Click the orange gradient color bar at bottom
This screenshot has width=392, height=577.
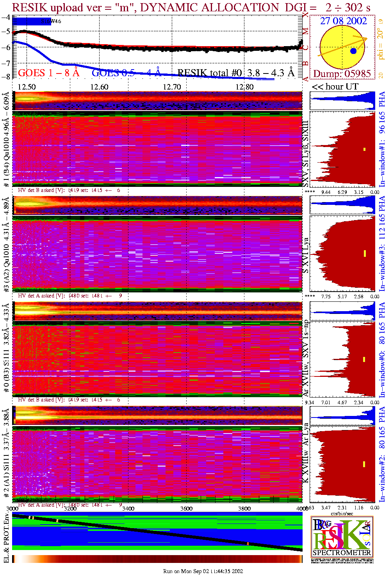(x=157, y=559)
